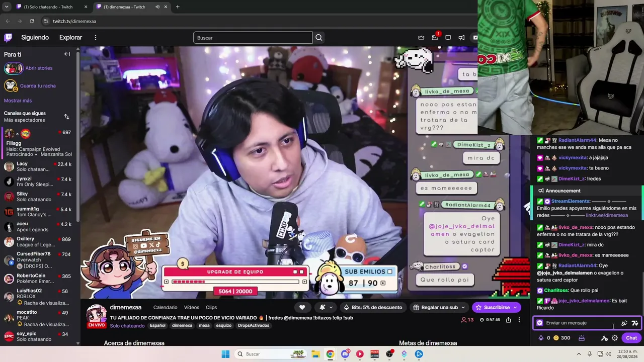The height and width of the screenshot is (362, 644).
Task: Open Regalar una sub dropdown
Action: click(439, 307)
